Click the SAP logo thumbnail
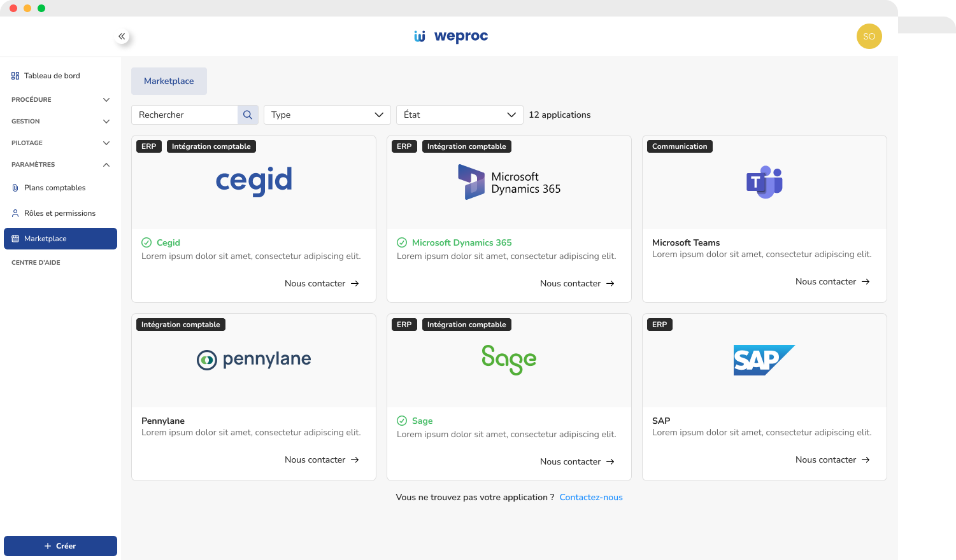This screenshot has width=956, height=560. point(764,360)
